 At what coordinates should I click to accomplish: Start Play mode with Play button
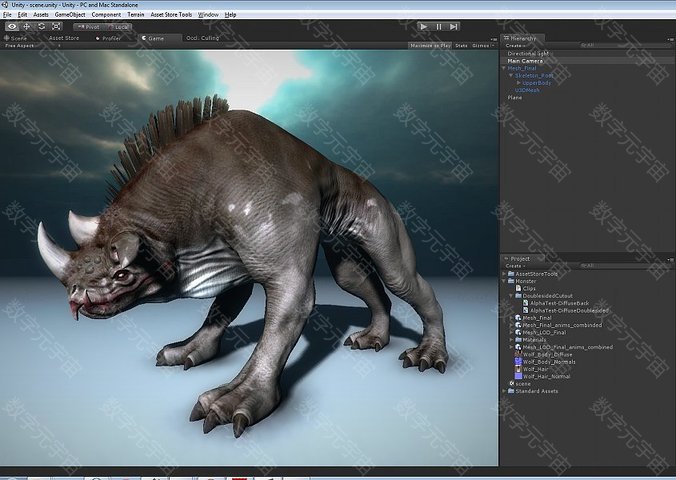[424, 27]
